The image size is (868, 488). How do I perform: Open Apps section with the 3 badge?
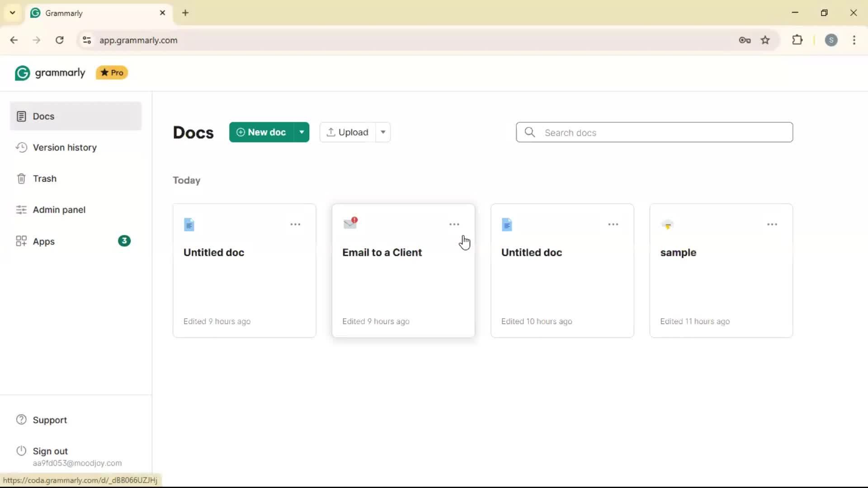click(44, 242)
